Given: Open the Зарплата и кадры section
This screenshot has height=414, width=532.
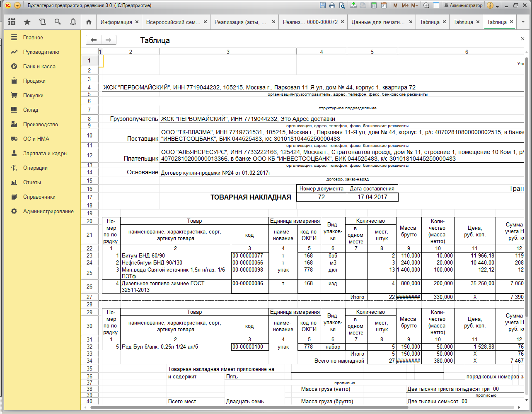Looking at the screenshot, I should click(45, 153).
